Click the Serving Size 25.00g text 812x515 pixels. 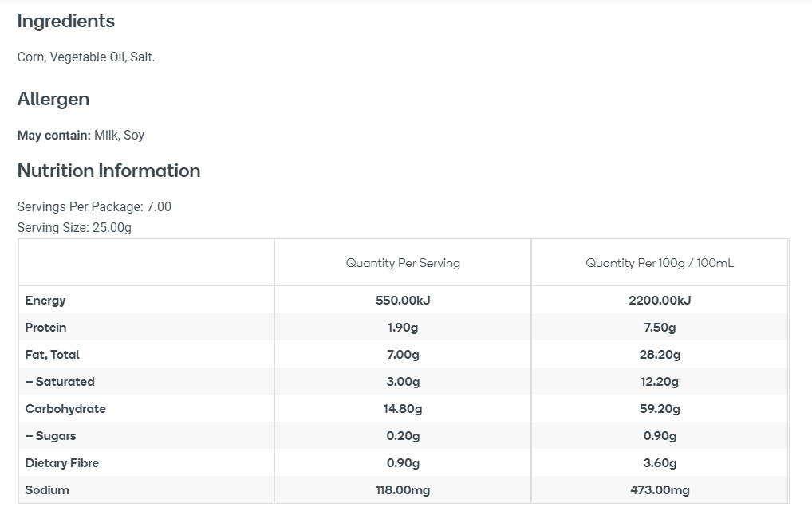74,228
